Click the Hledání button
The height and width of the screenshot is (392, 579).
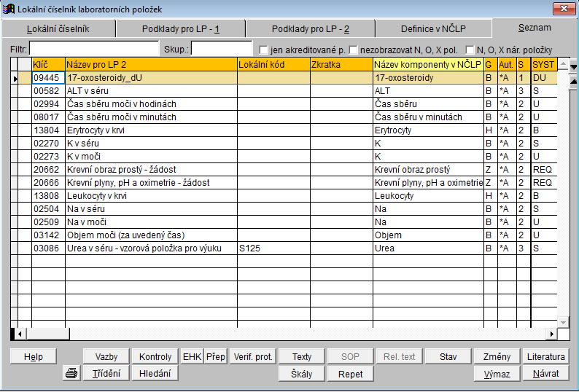(155, 374)
